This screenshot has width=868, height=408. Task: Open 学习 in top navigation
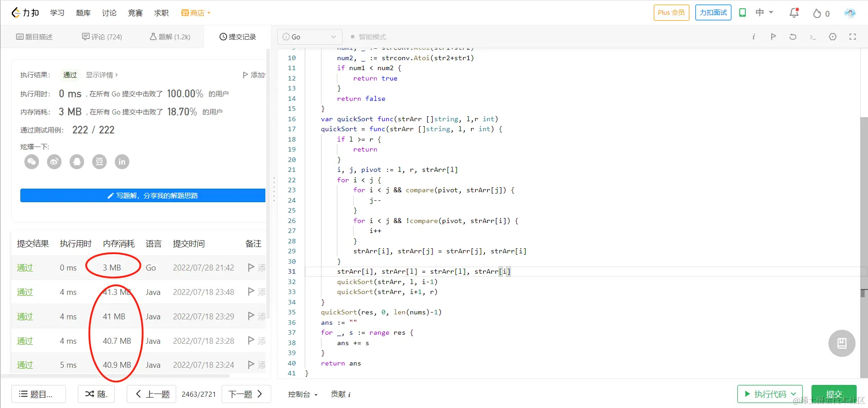(x=57, y=13)
